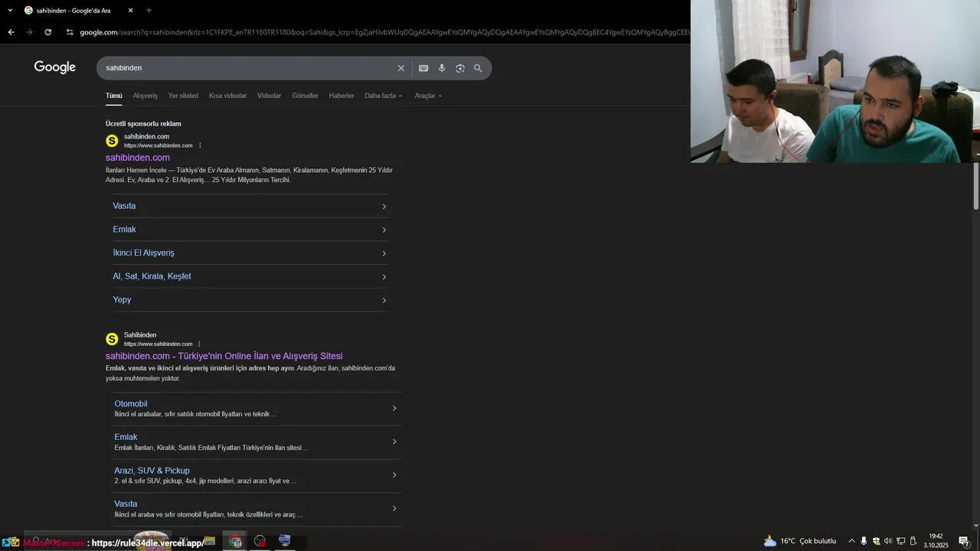Click the Google logo
Image resolution: width=980 pixels, height=551 pixels.
[x=55, y=67]
